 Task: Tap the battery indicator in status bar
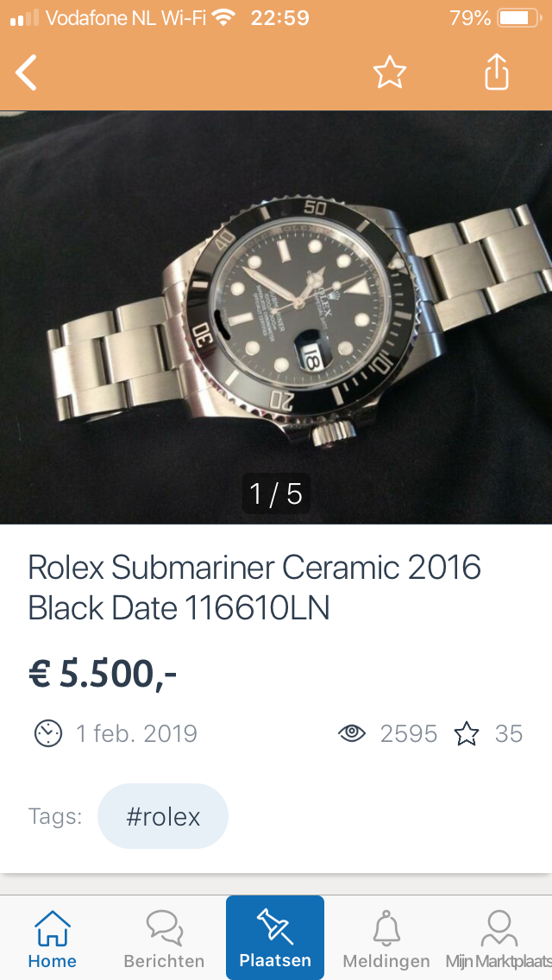click(519, 18)
